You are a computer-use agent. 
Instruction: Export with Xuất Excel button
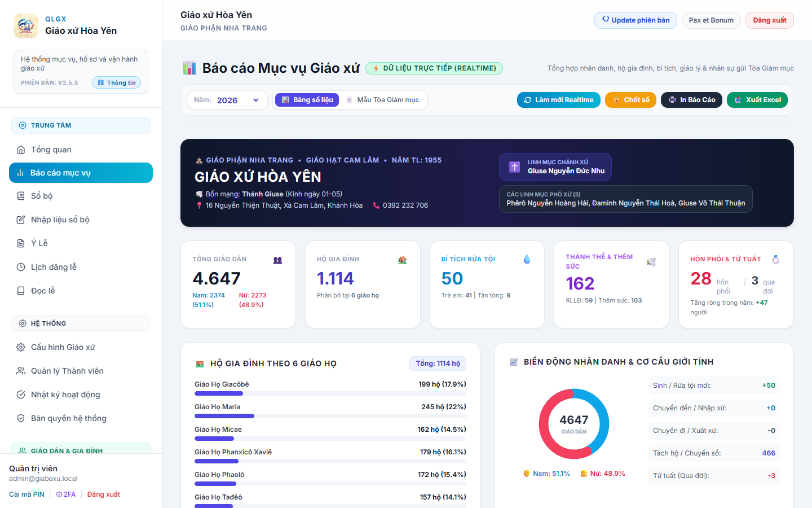point(757,100)
